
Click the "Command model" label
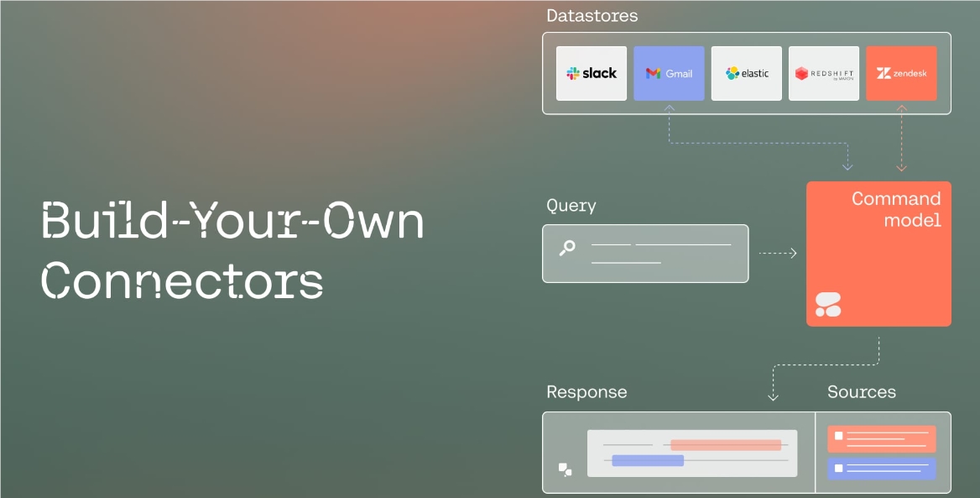tap(896, 209)
